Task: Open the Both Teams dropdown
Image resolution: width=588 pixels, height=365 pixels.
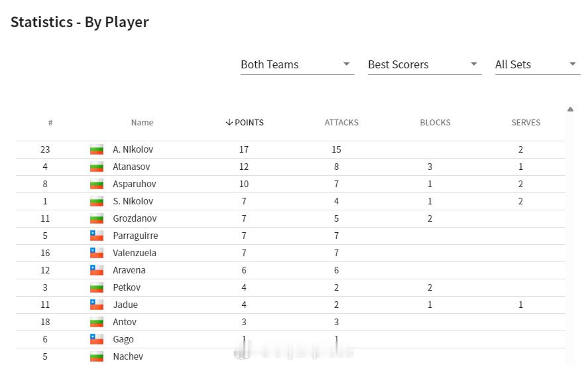Action: click(297, 64)
